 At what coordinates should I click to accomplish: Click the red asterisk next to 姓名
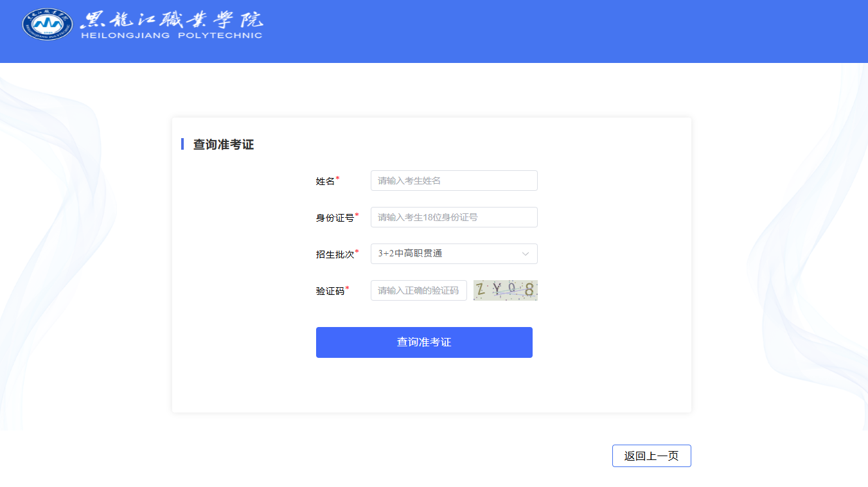pyautogui.click(x=338, y=178)
